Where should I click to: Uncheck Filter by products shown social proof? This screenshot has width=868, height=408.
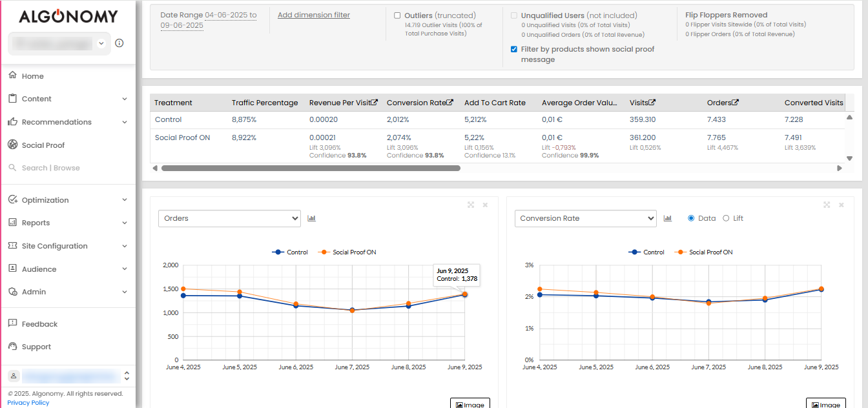(x=513, y=49)
